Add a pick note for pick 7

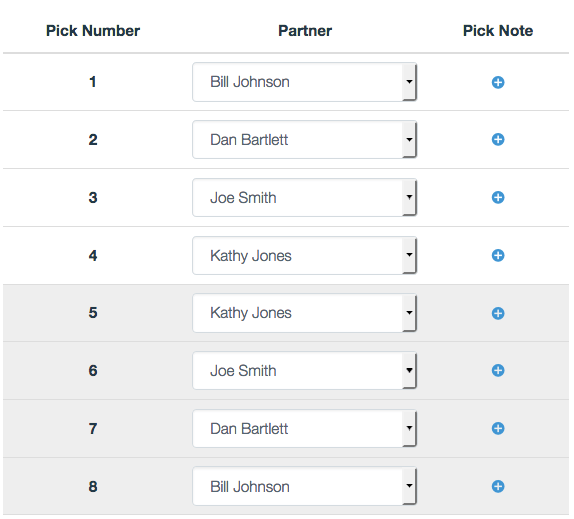[x=498, y=428]
